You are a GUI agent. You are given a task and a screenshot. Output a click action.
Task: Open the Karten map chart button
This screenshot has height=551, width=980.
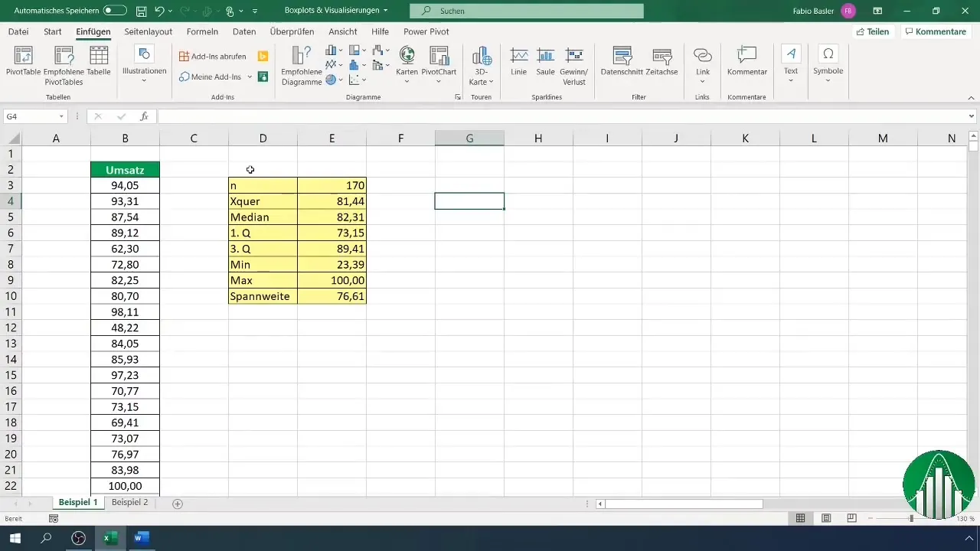pos(407,65)
